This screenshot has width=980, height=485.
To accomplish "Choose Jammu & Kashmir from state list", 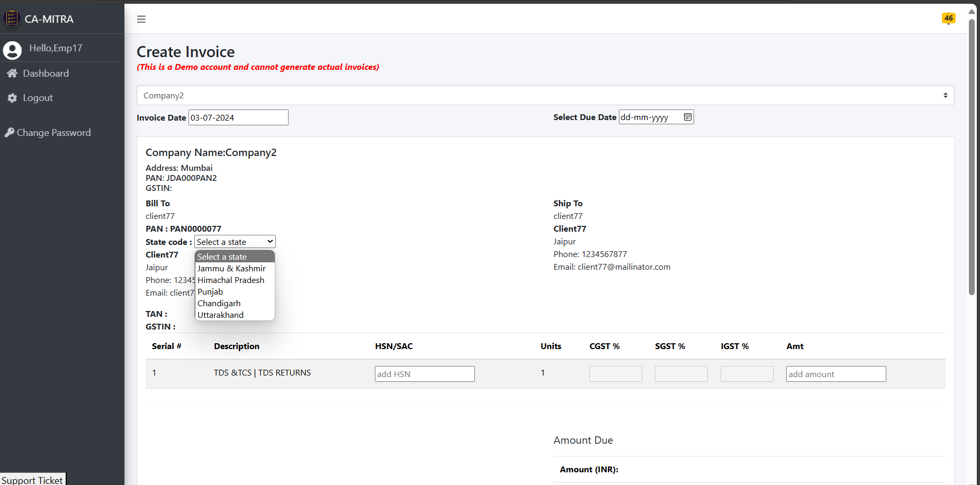I will 235,268.
